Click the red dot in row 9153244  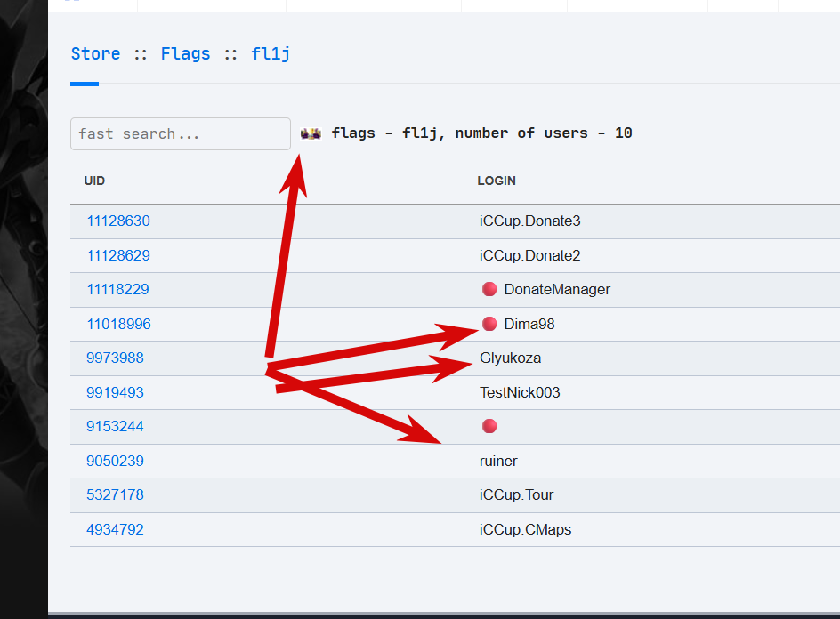point(489,426)
